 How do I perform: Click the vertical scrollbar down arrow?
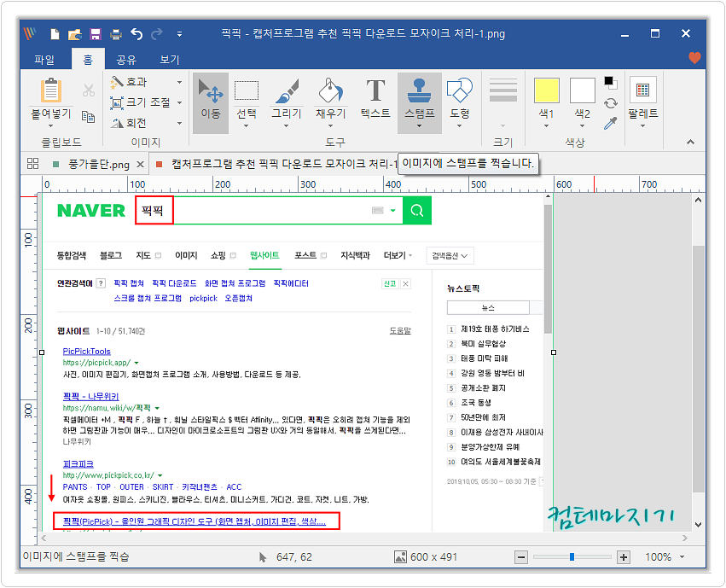point(698,525)
